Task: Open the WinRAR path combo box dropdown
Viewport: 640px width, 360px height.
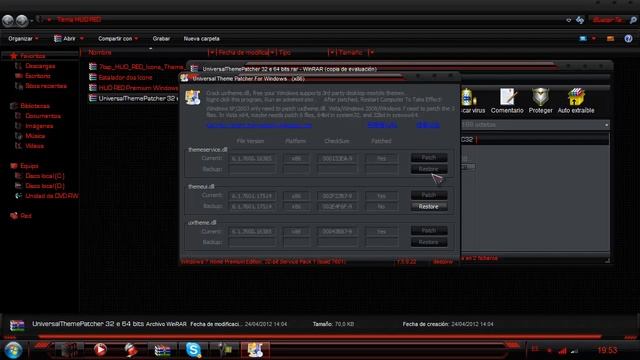Action: 607,125
